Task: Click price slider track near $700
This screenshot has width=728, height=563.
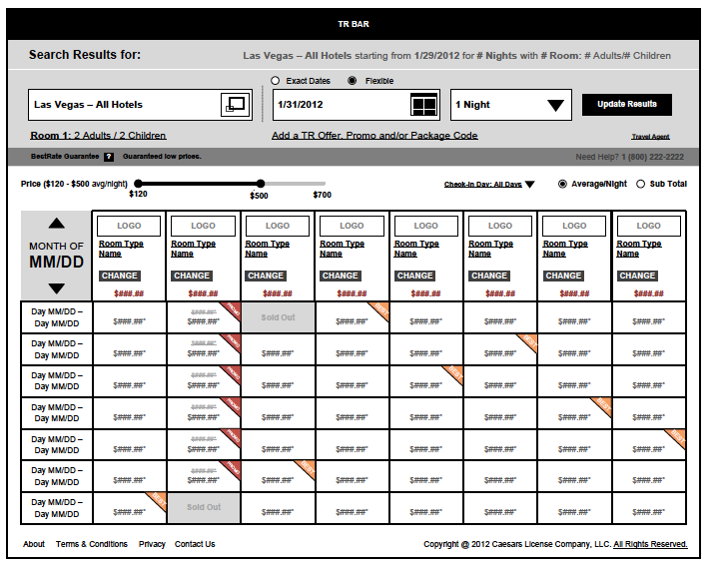Action: [x=323, y=184]
